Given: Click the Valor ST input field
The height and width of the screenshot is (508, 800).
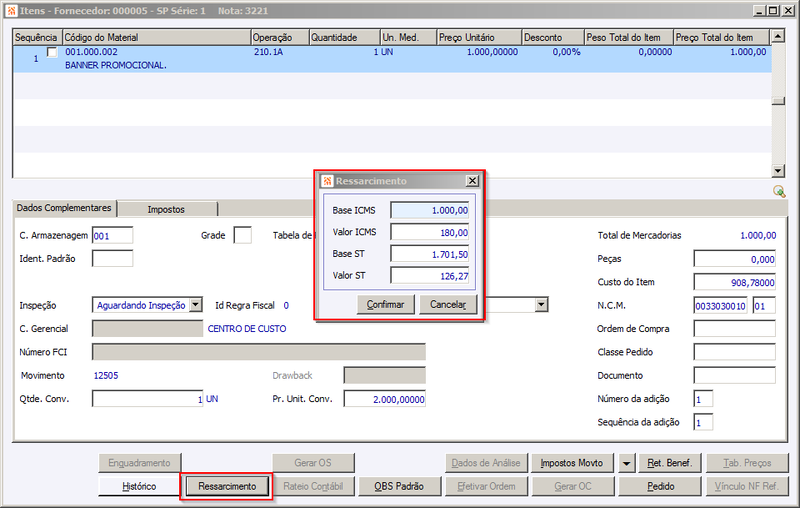Looking at the screenshot, I should (430, 275).
